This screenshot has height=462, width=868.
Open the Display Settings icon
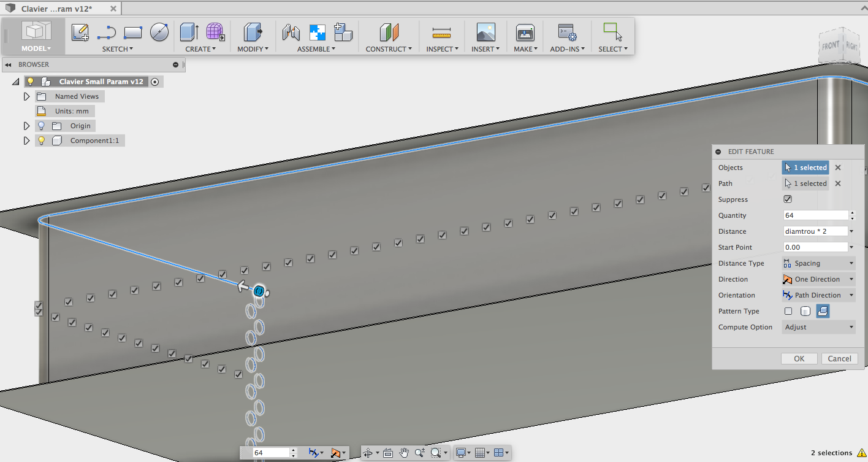(x=461, y=453)
